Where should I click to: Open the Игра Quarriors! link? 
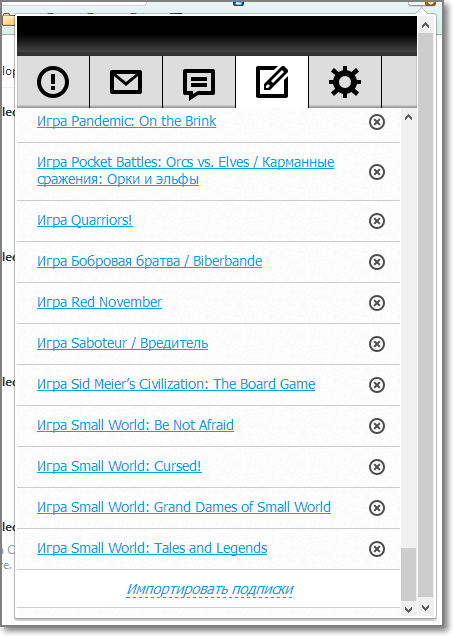(85, 220)
